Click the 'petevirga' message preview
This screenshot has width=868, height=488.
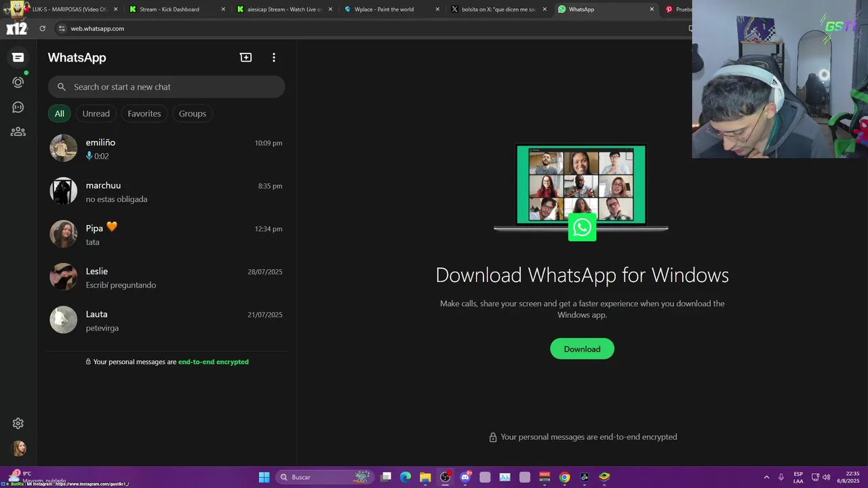pos(102,328)
